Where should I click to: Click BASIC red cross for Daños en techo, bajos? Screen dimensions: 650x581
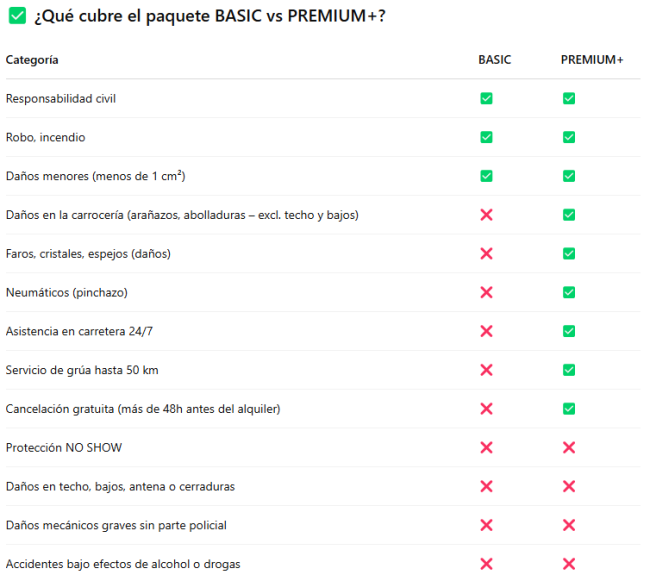pos(486,486)
